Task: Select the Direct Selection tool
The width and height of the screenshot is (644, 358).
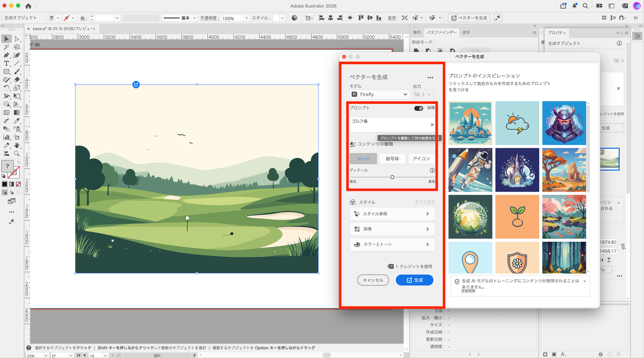Action: 17,39
